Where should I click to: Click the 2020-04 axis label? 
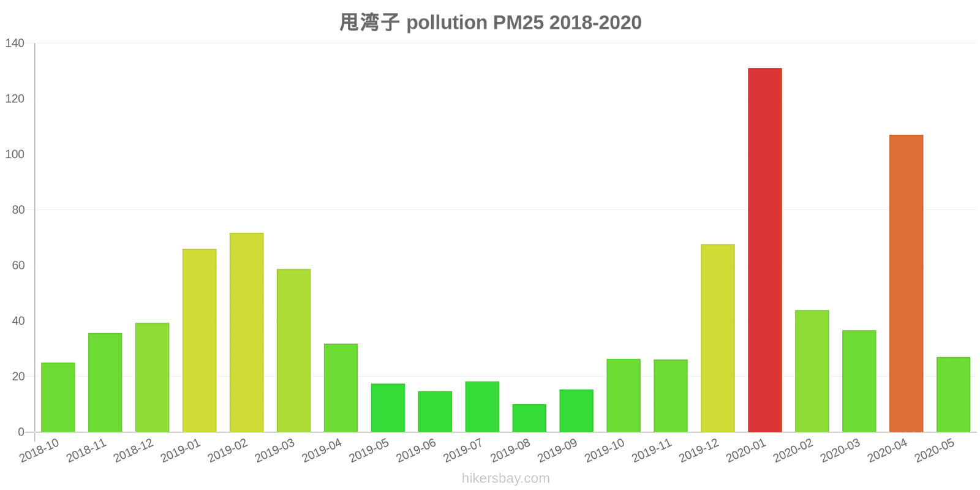pos(888,451)
